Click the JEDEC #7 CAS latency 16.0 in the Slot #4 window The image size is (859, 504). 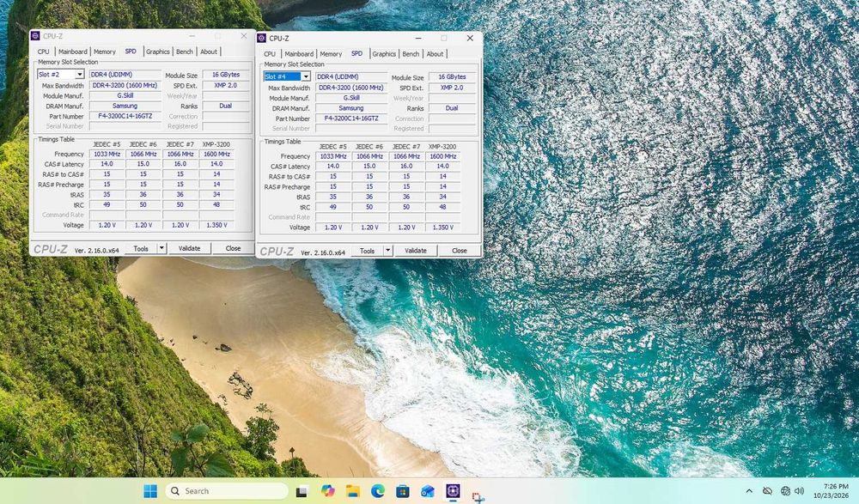406,166
